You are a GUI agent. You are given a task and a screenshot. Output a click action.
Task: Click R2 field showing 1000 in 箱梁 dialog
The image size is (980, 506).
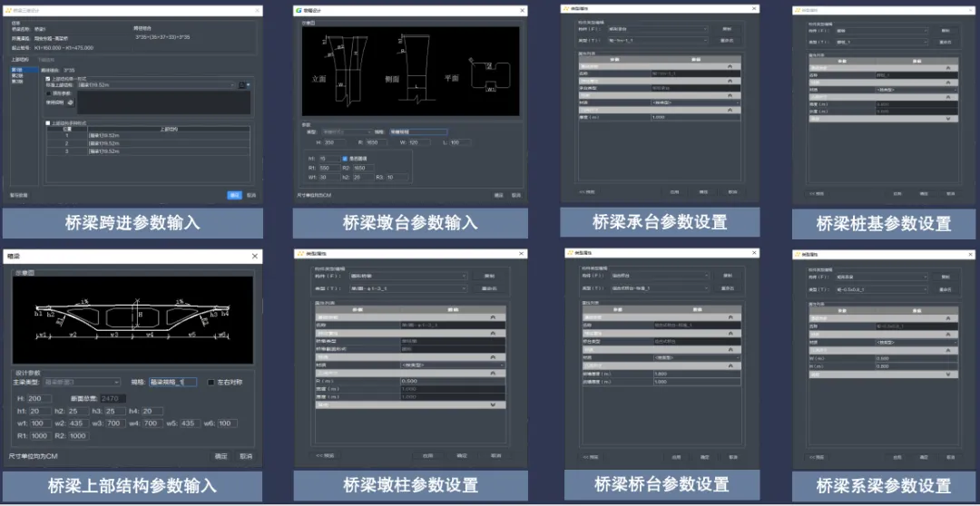(x=78, y=436)
